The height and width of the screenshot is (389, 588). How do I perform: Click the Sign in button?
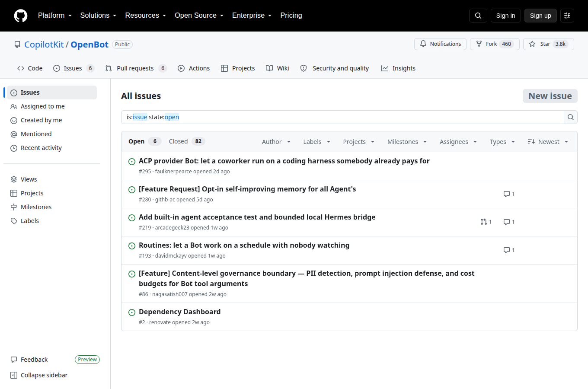point(506,16)
